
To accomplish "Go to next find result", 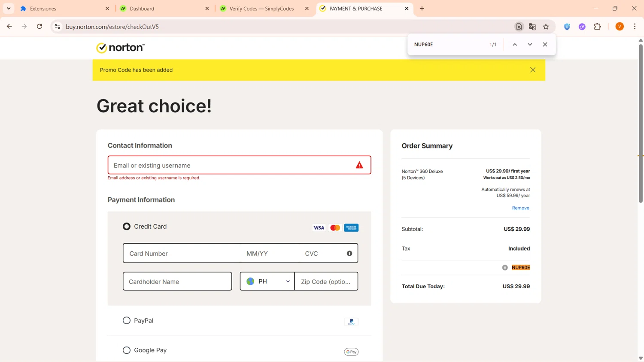I will coord(530,45).
